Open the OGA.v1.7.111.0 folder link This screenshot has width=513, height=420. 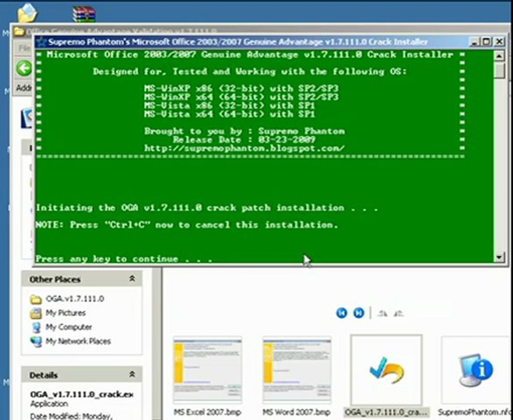[75, 299]
